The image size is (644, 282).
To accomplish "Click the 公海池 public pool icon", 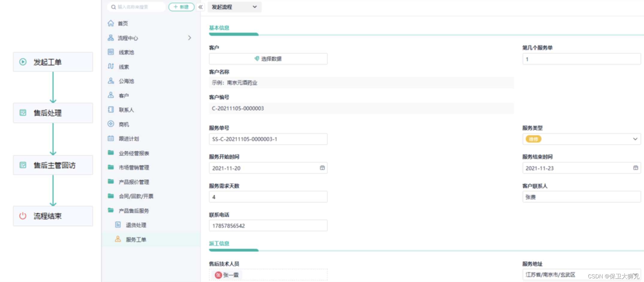I will [111, 81].
